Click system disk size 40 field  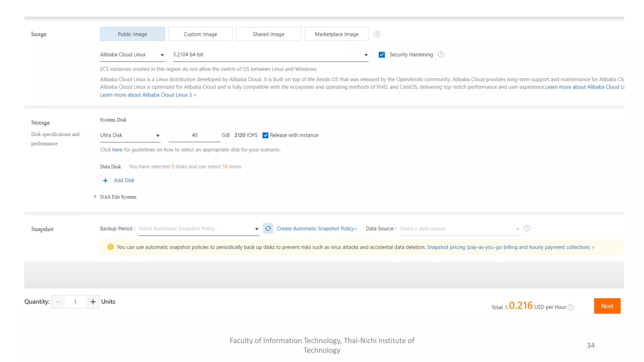click(x=194, y=135)
